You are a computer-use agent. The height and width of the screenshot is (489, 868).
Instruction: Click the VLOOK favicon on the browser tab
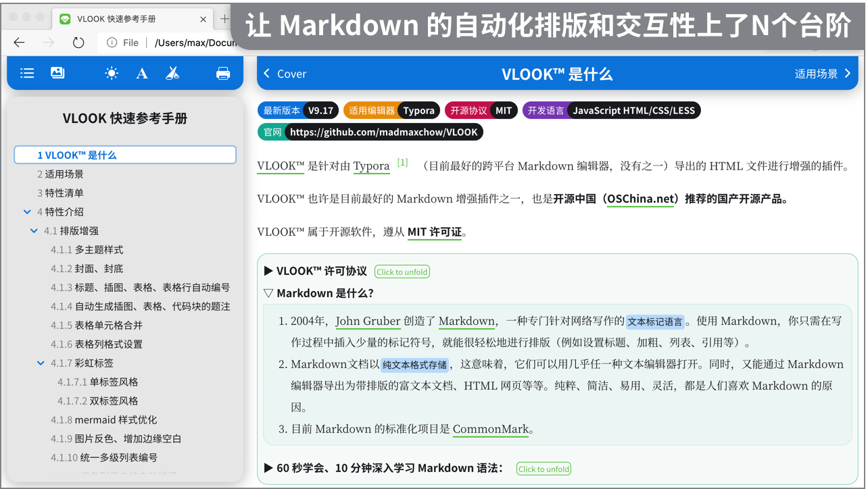(64, 19)
